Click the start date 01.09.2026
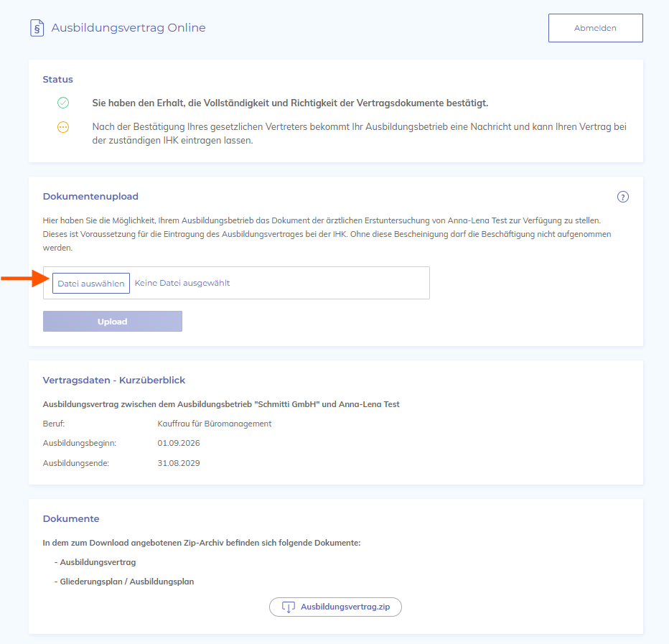 coord(178,443)
